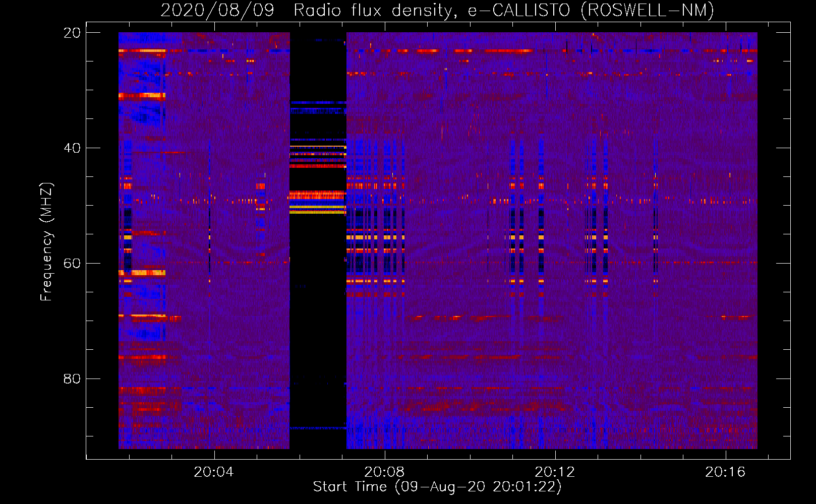Click the date 2020/08/09 in the title
This screenshot has height=504, width=816.
217,10
